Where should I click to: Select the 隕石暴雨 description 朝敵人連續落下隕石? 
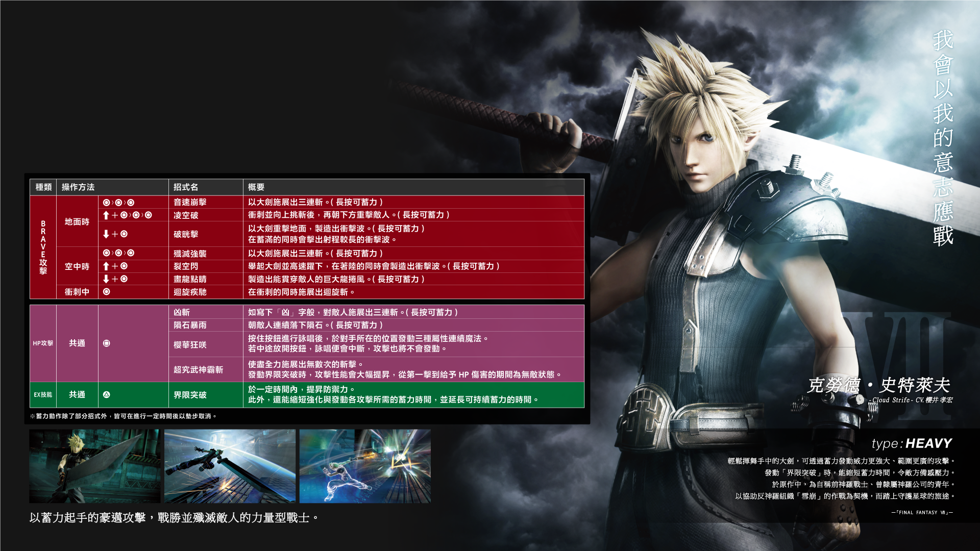[315, 325]
